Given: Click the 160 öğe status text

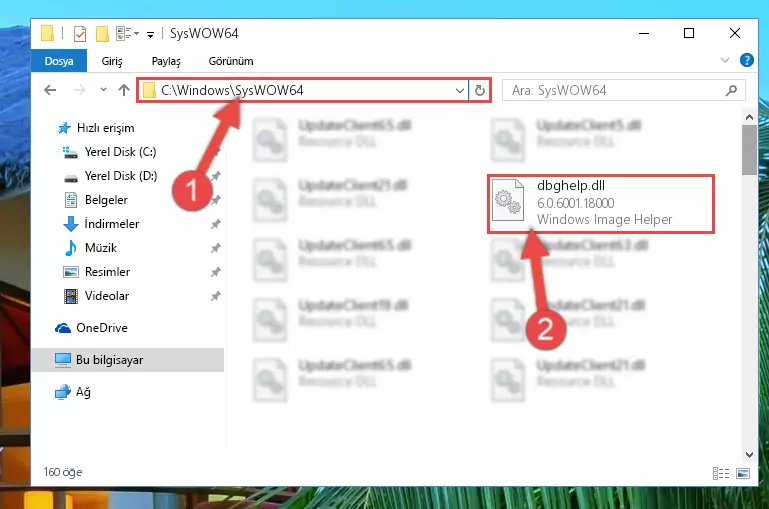Looking at the screenshot, I should pos(63,472).
